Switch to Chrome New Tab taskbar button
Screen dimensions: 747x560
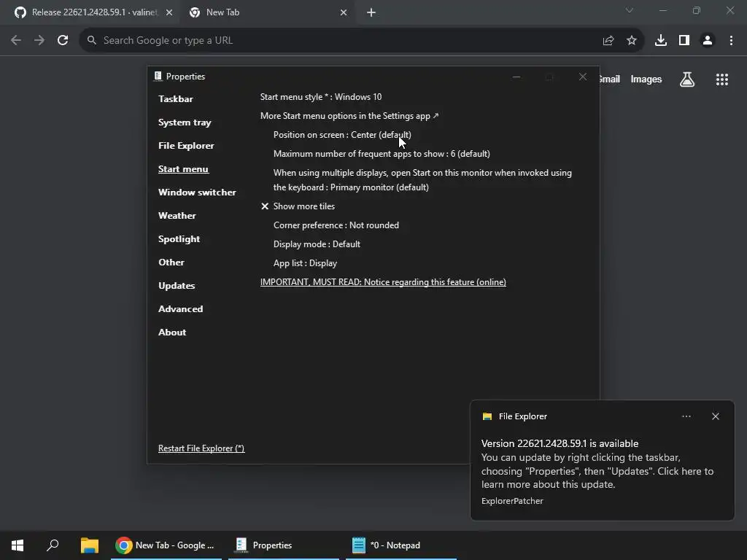point(166,545)
